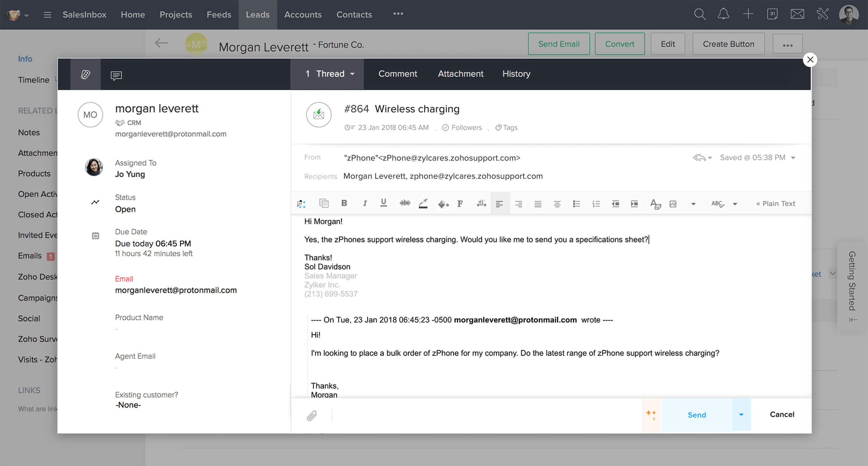Click the ordered list icon
This screenshot has width=868, height=466.
(596, 203)
